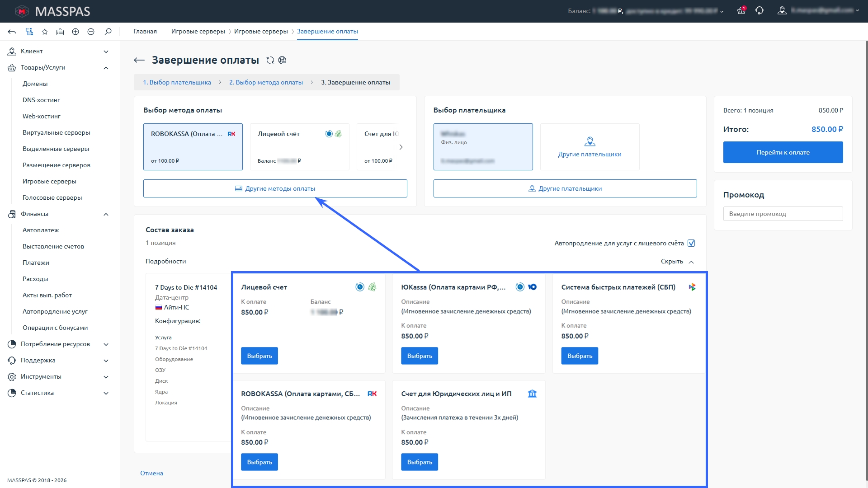
Task: Open the menu search magnifier icon
Action: point(108,32)
